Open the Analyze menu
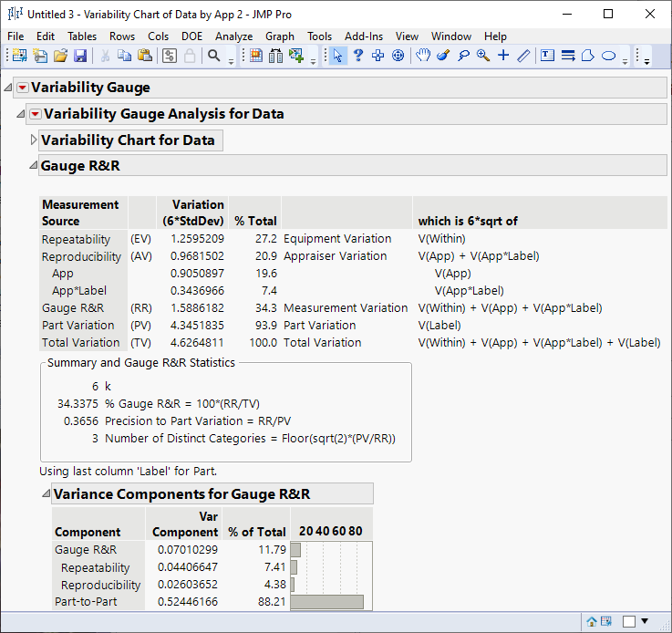672x633 pixels. pos(233,36)
